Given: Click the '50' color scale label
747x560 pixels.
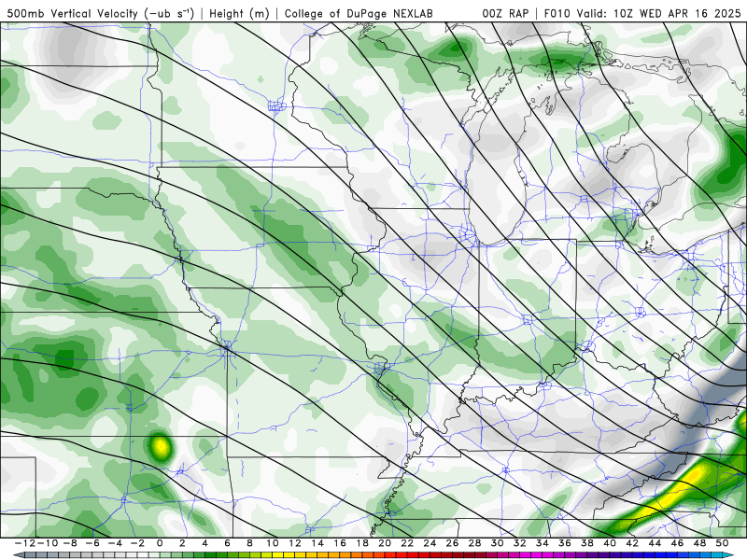Looking at the screenshot, I should tap(722, 543).
